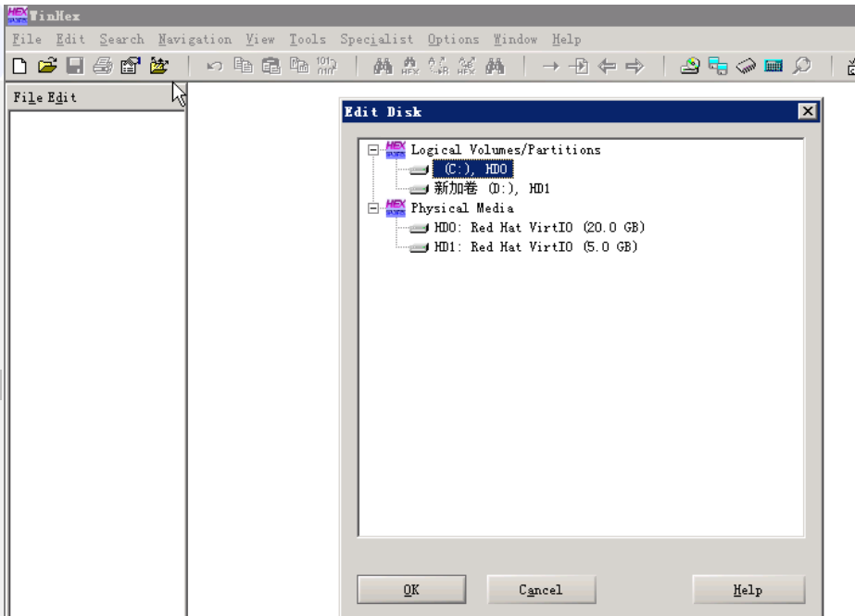This screenshot has height=616, width=855.
Task: Collapse the Logical Volumes/Partitions node
Action: pyautogui.click(x=373, y=149)
